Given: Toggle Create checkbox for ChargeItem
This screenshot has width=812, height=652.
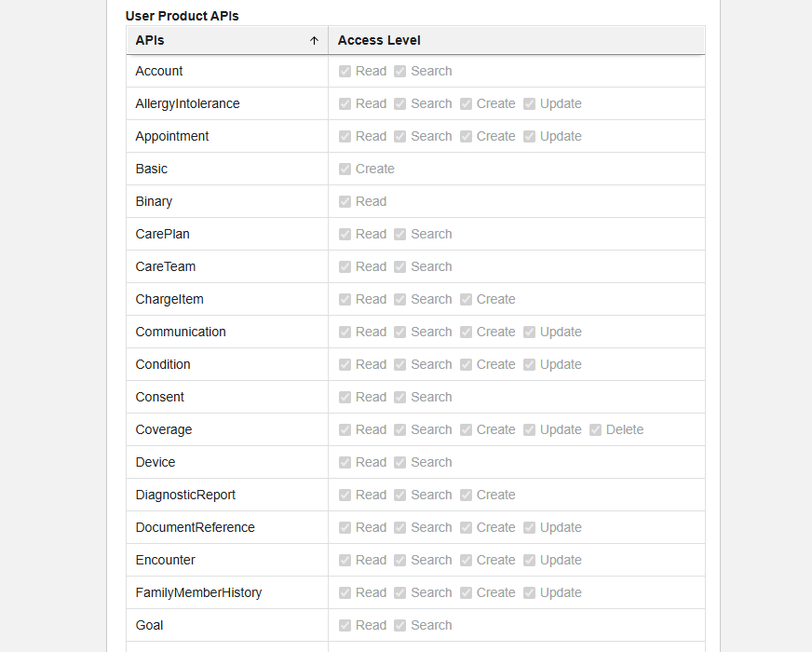Looking at the screenshot, I should point(467,300).
